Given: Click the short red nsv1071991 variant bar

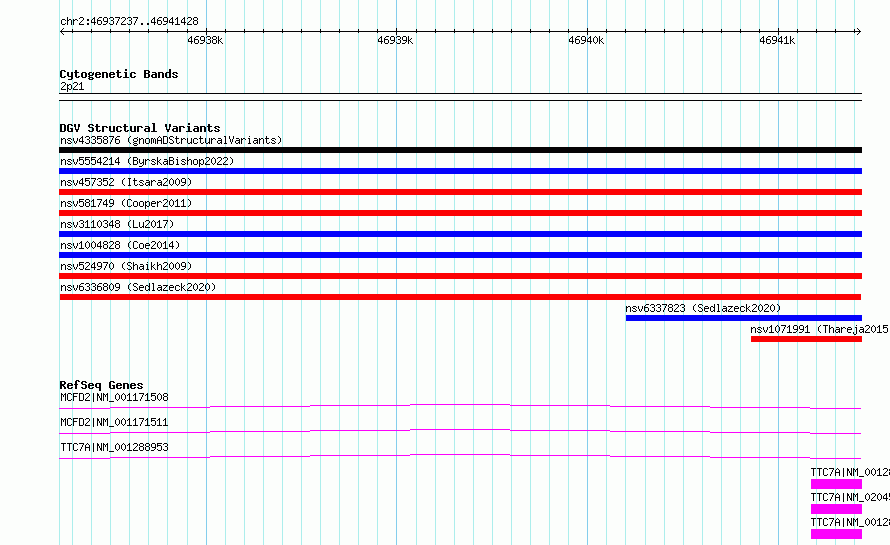Looking at the screenshot, I should pyautogui.click(x=806, y=339).
